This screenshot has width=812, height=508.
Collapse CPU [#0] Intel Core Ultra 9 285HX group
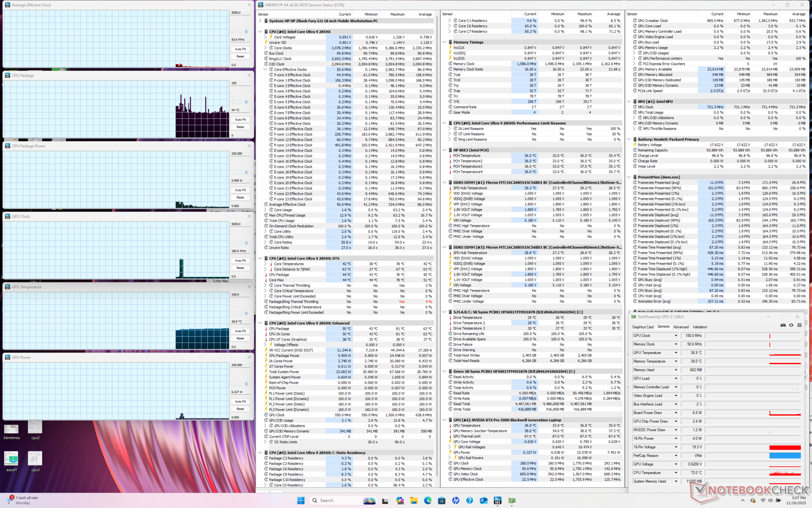tap(260, 31)
